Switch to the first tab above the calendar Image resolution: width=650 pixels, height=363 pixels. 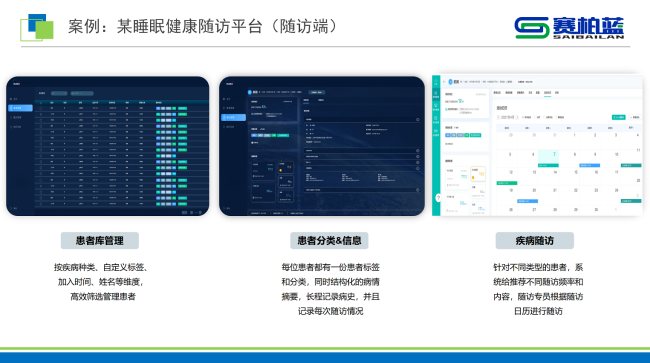497,93
